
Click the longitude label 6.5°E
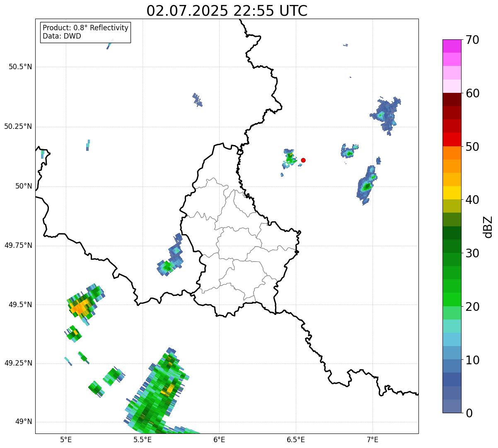[296, 439]
